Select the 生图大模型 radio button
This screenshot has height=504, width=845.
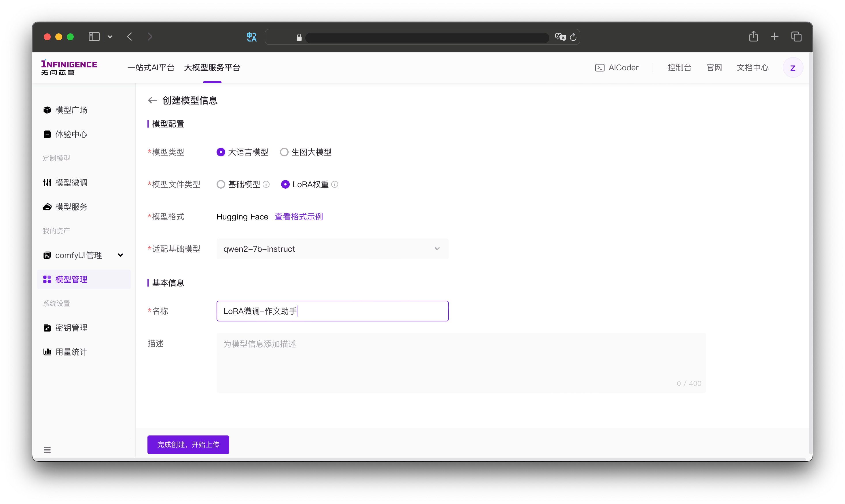(x=284, y=152)
